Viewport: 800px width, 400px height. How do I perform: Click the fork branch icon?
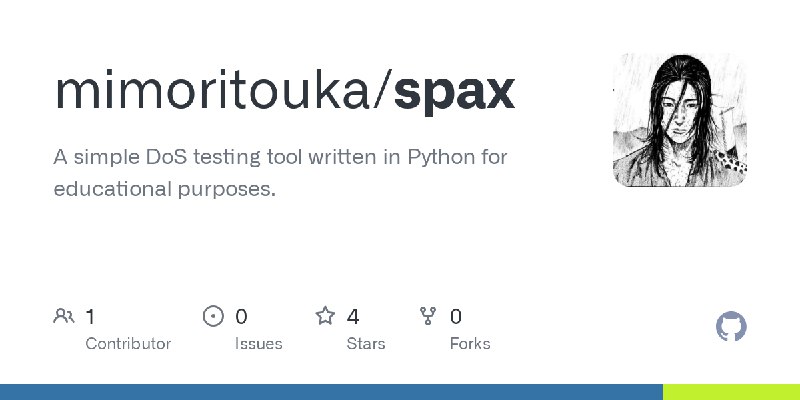[x=428, y=316]
